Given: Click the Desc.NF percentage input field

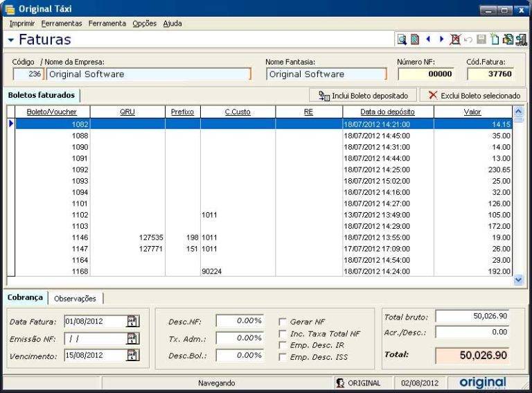Looking at the screenshot, I should (240, 321).
